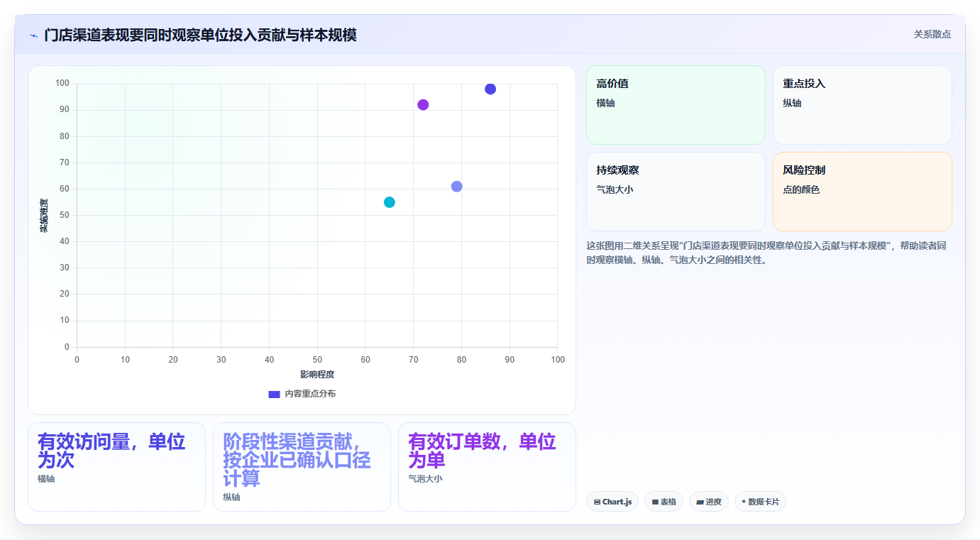Viewport: 980px width, 540px height.
Task: Click the x-axis tick label 50
Action: click(317, 360)
